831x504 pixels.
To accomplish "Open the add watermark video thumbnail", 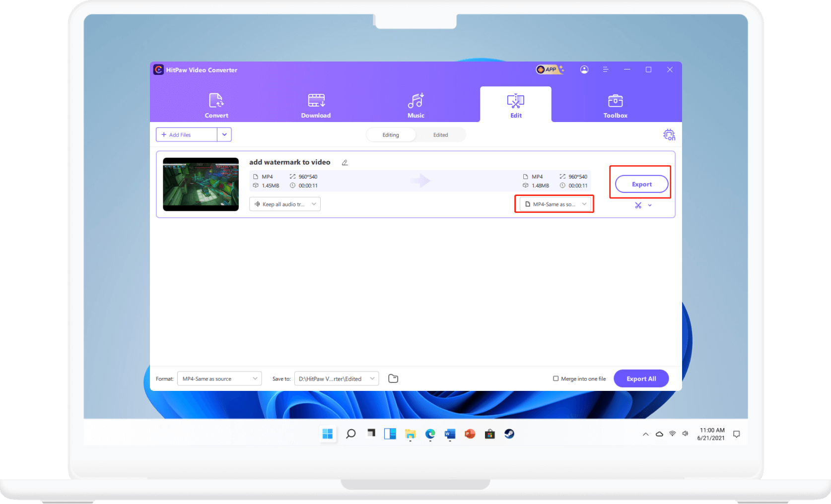I will click(201, 184).
